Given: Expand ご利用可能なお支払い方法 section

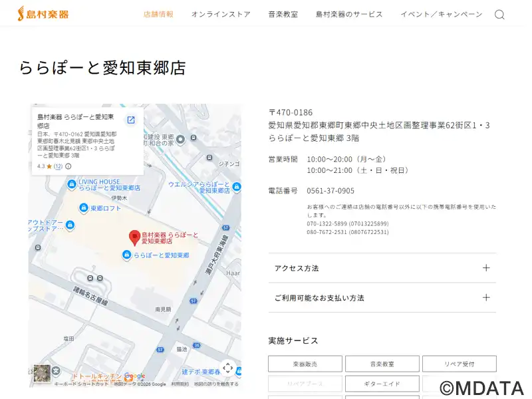Looking at the screenshot, I should pos(382,298).
